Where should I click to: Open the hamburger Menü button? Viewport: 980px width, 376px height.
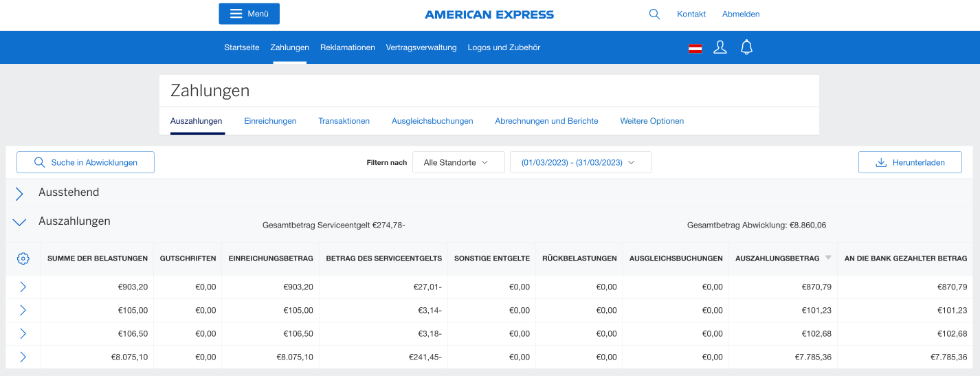(249, 14)
